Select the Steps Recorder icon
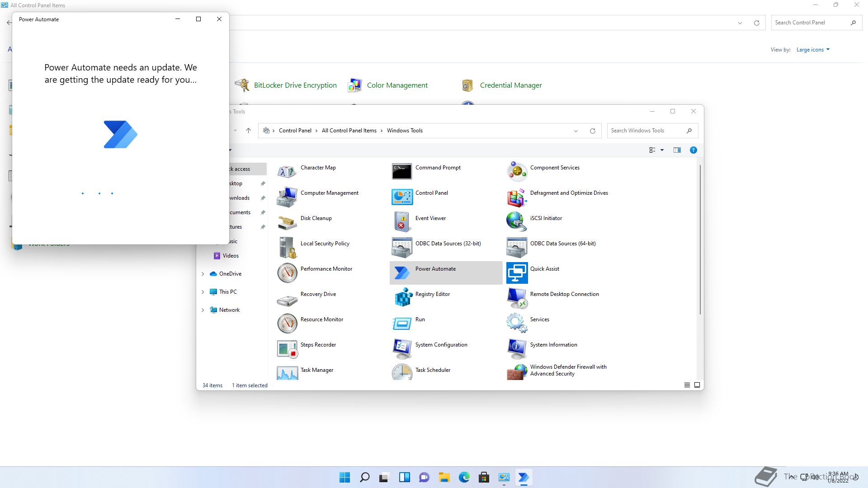 click(x=287, y=349)
